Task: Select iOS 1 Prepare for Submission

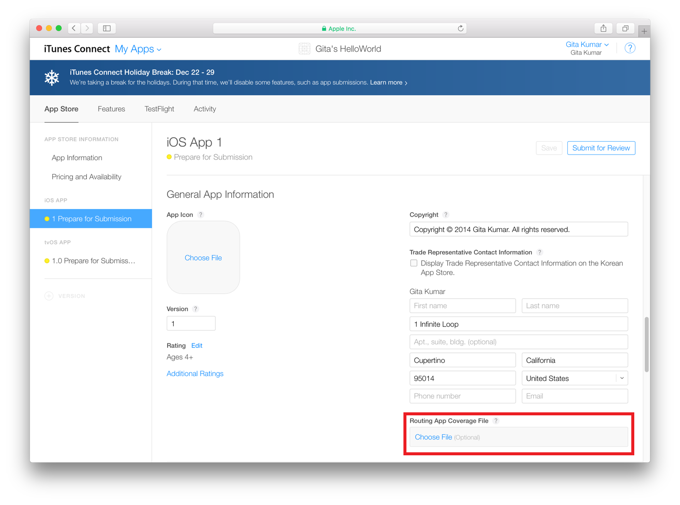Action: tap(91, 219)
